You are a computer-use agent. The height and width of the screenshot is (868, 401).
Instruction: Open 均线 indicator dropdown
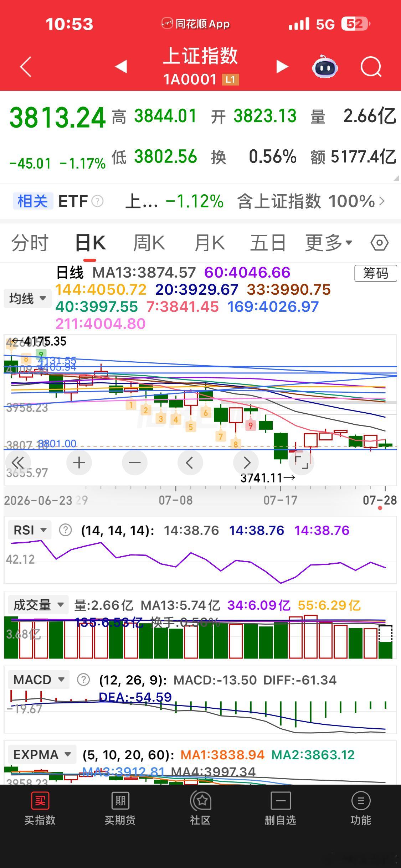pyautogui.click(x=28, y=298)
